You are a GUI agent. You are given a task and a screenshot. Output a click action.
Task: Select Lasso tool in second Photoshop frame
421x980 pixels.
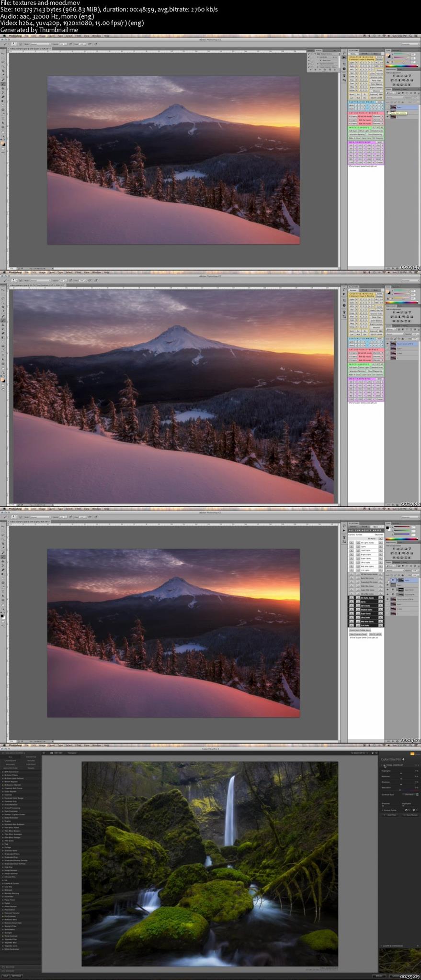[3, 299]
